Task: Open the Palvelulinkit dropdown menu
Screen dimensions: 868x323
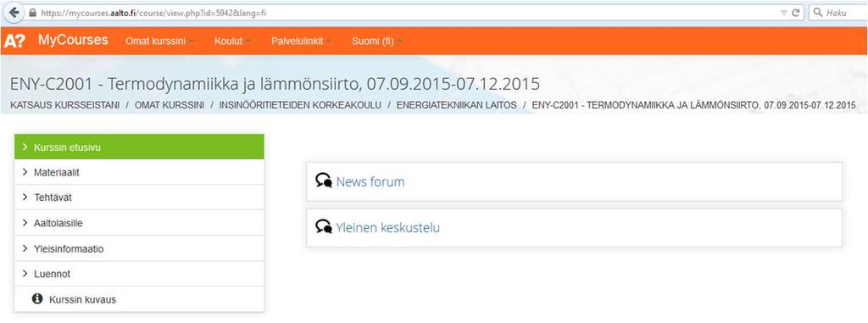Action: (x=301, y=42)
